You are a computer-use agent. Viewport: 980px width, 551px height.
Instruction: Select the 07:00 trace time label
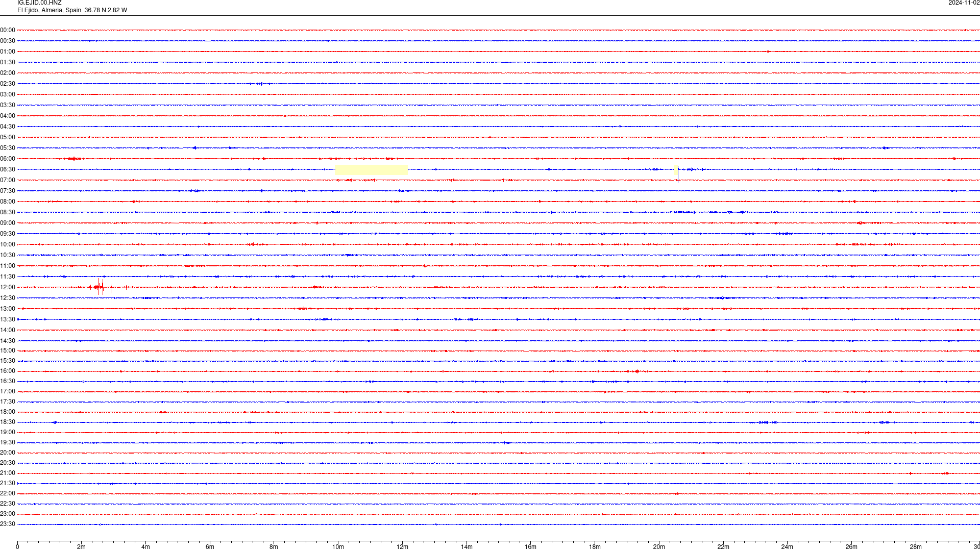click(x=8, y=180)
